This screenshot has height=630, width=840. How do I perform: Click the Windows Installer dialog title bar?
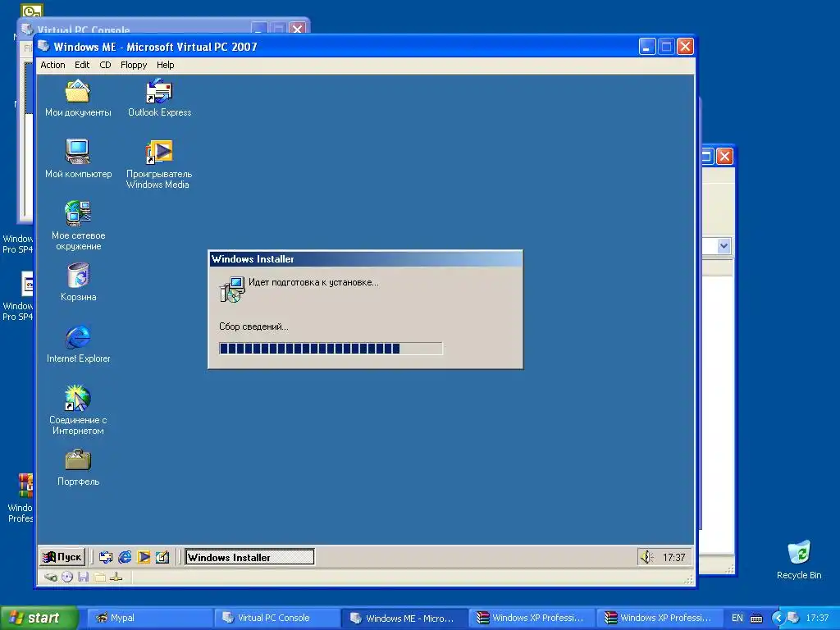point(365,258)
